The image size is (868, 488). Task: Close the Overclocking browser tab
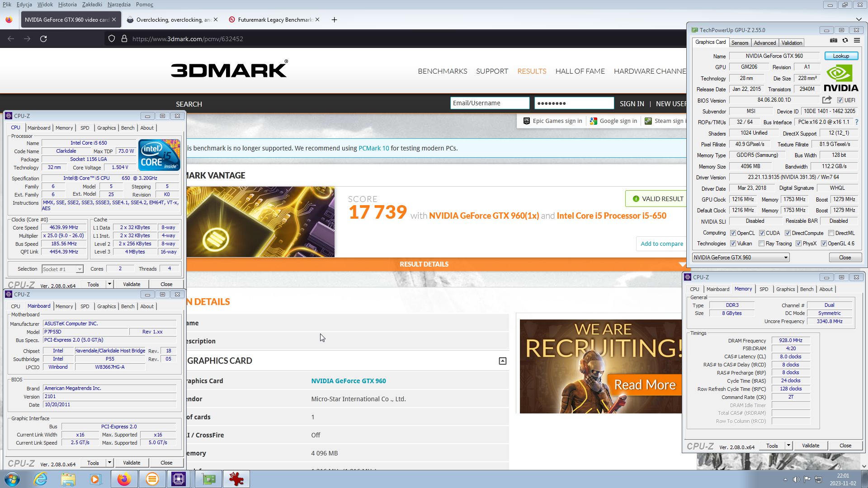(216, 19)
